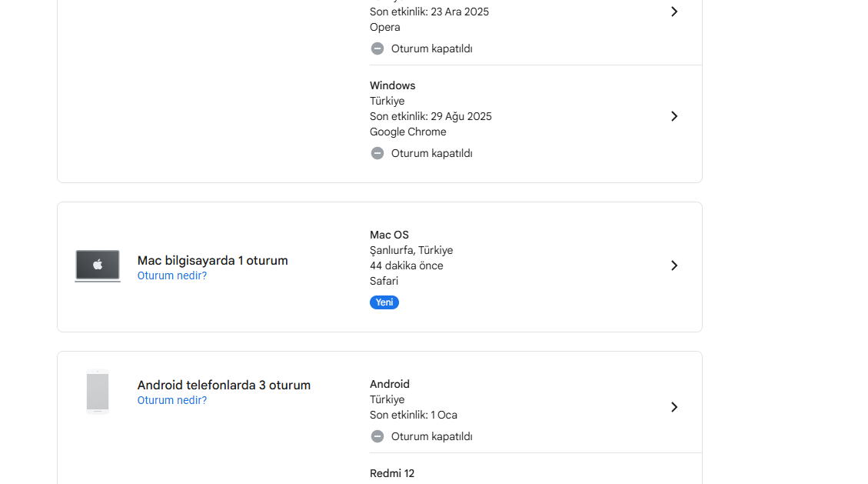Select the Windows session title

tap(392, 86)
